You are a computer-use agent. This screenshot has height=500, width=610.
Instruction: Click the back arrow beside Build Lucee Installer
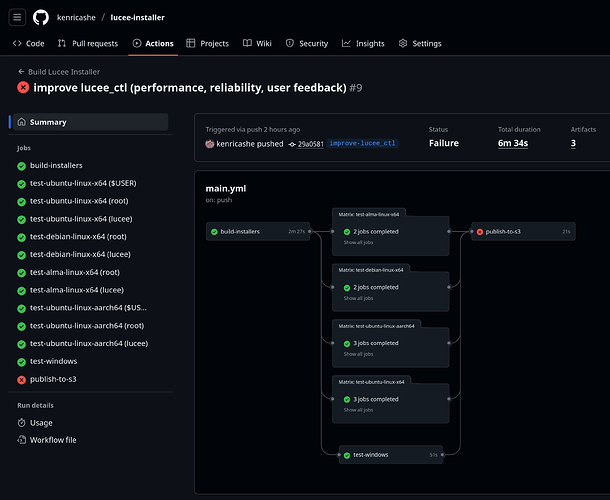21,72
